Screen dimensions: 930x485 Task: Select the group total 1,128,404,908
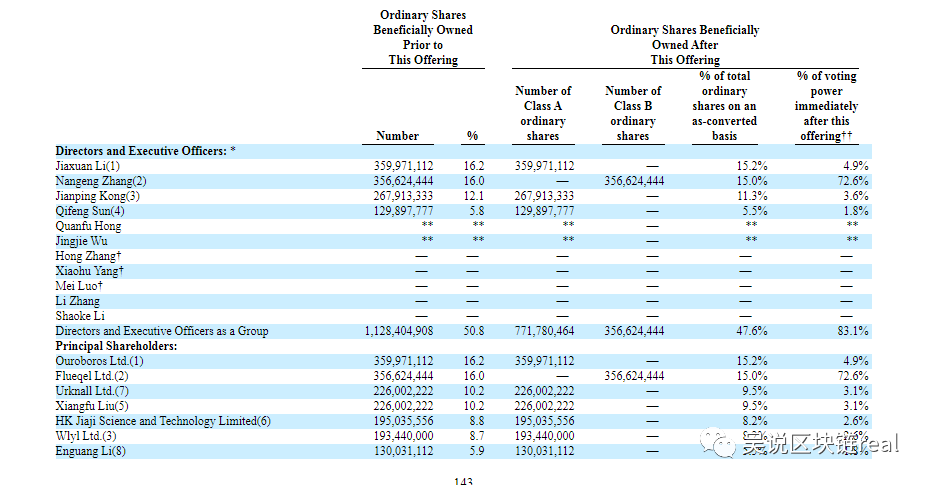(x=399, y=331)
